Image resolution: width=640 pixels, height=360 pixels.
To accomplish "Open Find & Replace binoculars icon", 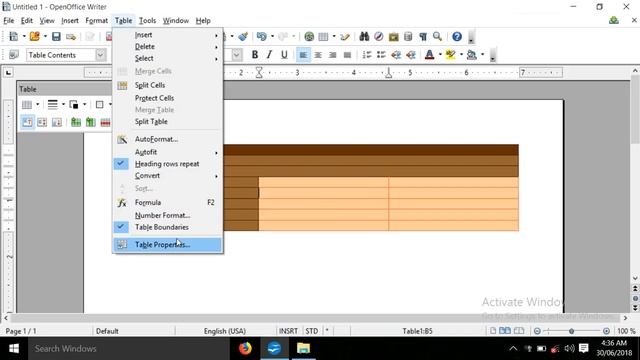I will [364, 37].
